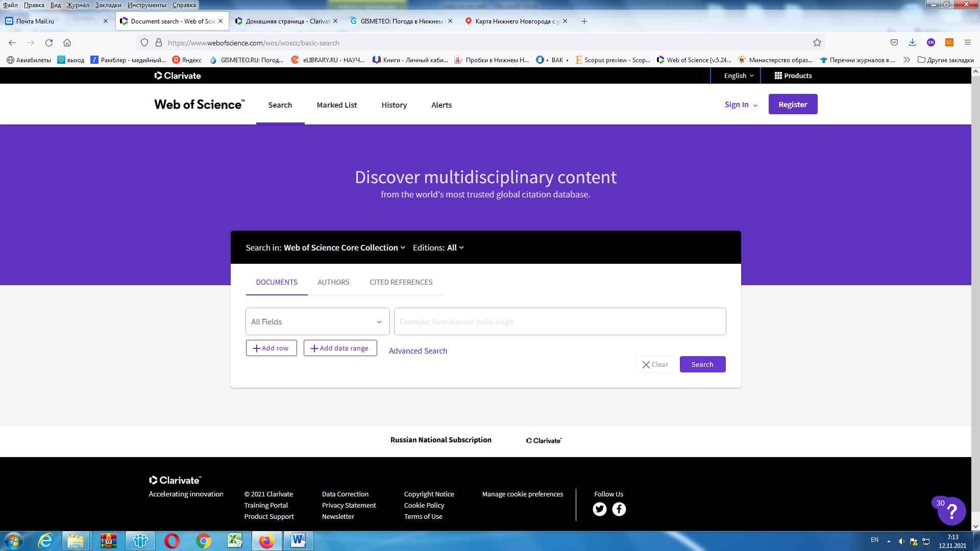
Task: Open the browser home page icon
Action: [67, 43]
